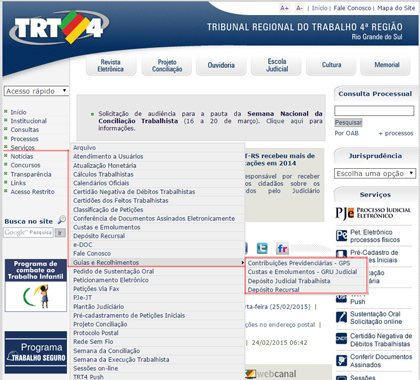Increase font size with A+ button
The width and height of the screenshot is (420, 380).
[x=284, y=8]
